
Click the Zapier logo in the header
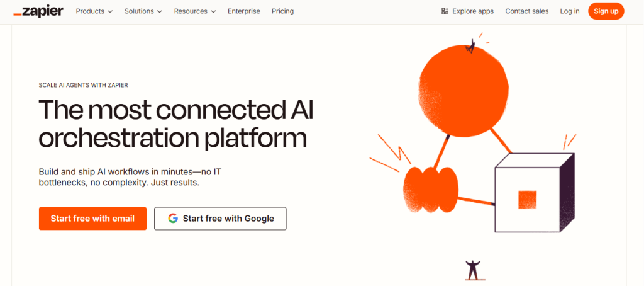coord(38,11)
